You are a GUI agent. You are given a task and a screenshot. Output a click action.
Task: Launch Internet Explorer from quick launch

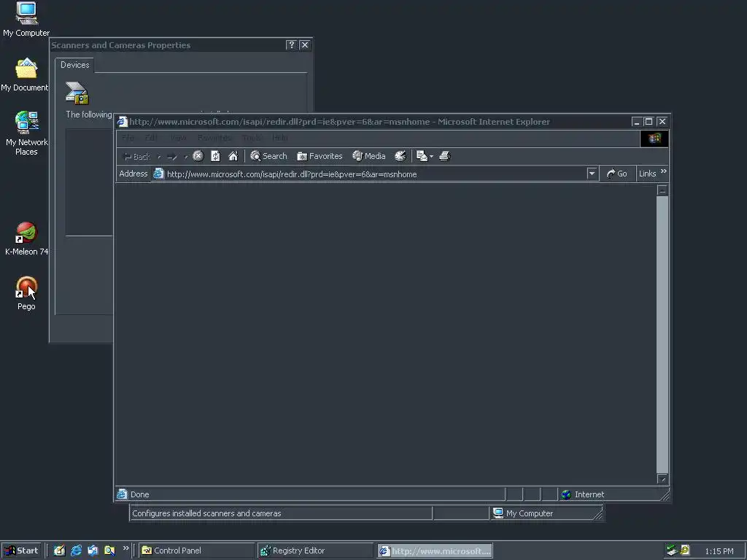click(x=76, y=551)
